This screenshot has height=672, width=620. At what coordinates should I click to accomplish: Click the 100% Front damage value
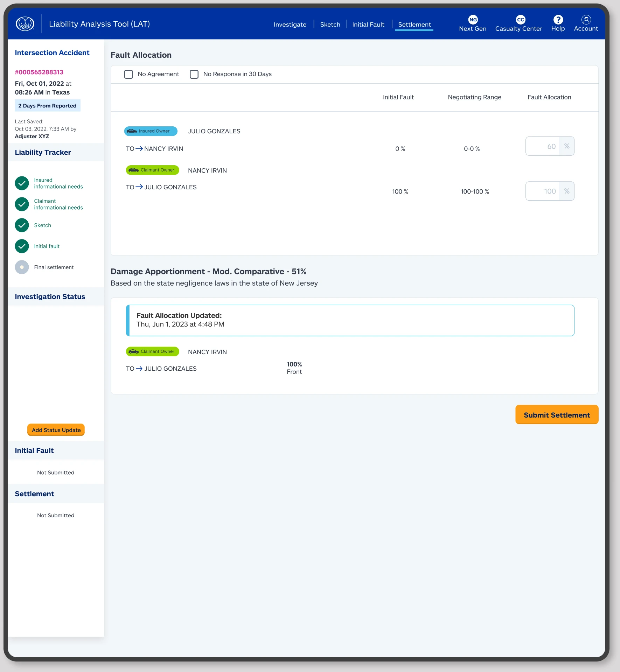pyautogui.click(x=294, y=368)
